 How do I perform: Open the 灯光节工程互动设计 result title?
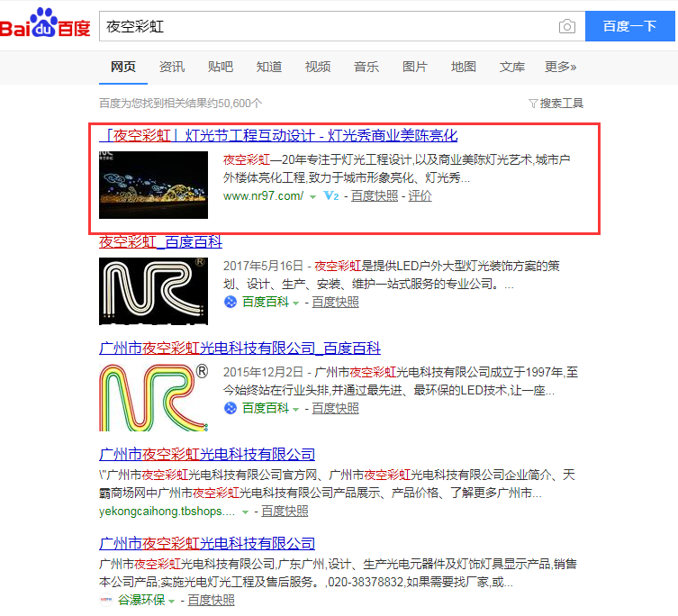278,135
